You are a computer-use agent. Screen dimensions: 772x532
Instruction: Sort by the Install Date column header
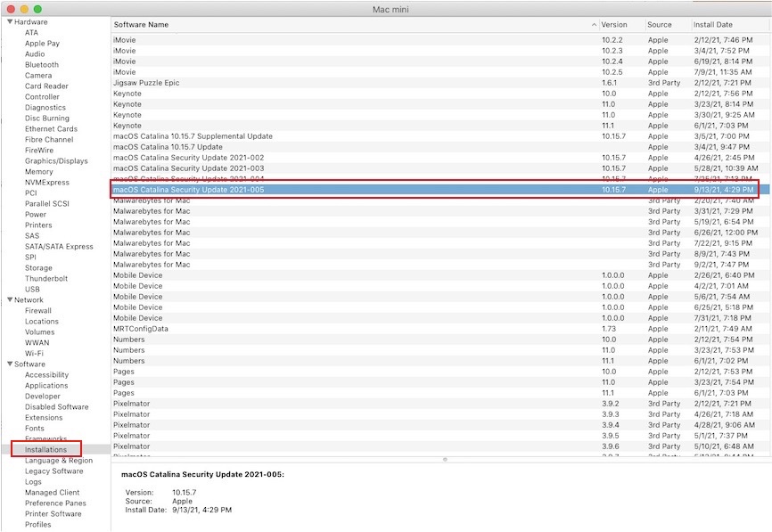[712, 25]
